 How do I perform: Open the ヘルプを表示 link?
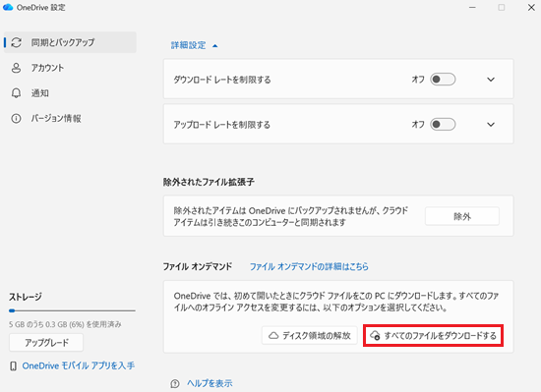pos(210,383)
